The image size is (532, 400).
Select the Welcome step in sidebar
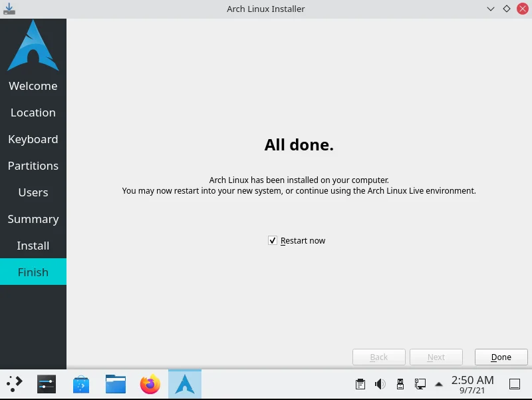pyautogui.click(x=33, y=86)
